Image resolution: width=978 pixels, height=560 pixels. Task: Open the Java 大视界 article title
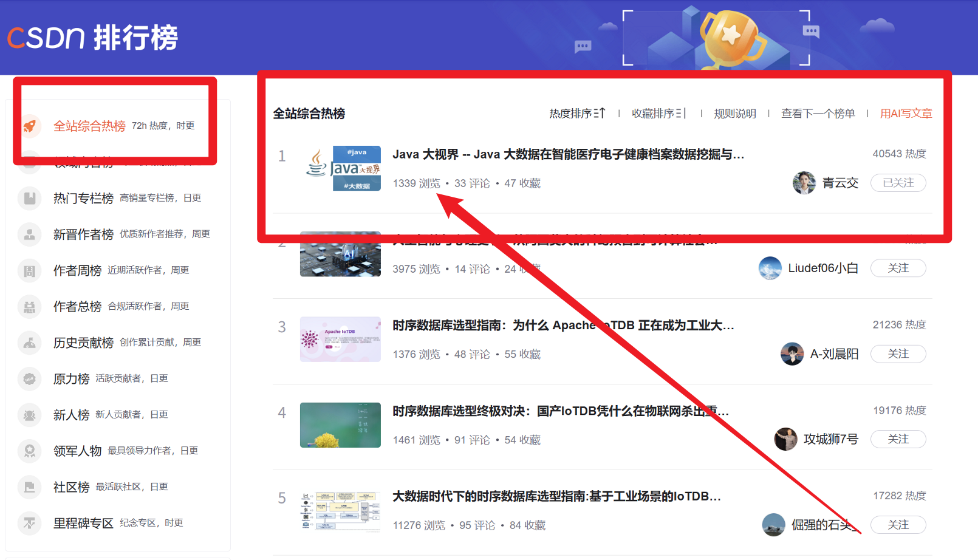tap(568, 154)
